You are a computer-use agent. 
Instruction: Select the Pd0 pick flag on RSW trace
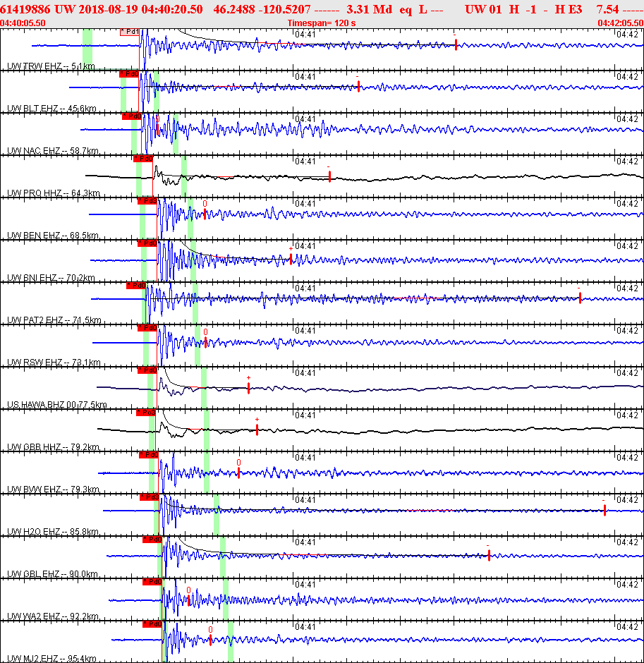pos(147,328)
